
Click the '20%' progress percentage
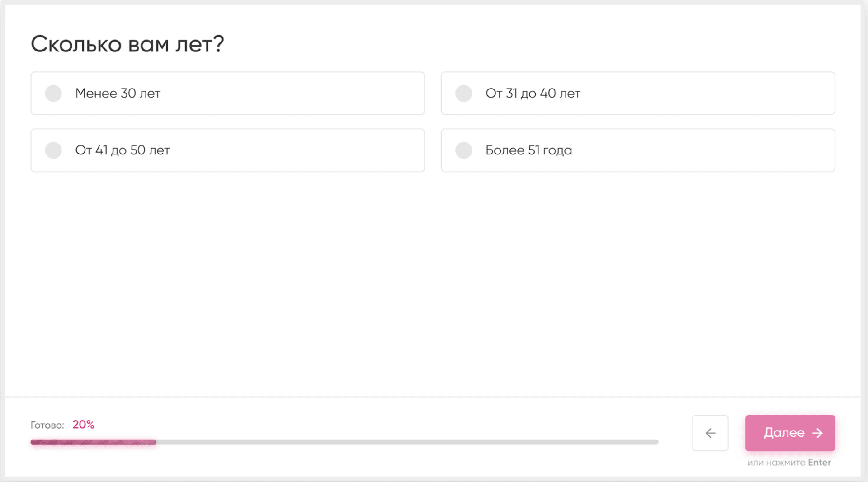point(83,425)
